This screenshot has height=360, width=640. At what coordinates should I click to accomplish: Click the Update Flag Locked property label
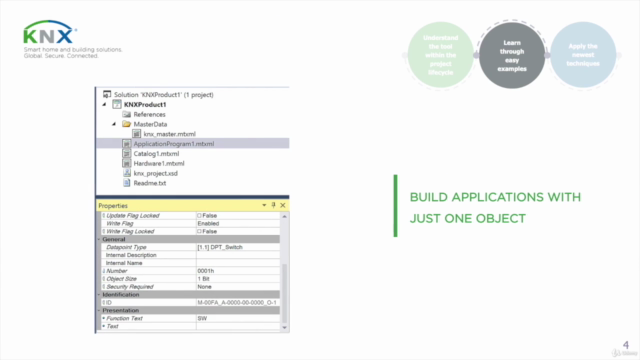[133, 216]
